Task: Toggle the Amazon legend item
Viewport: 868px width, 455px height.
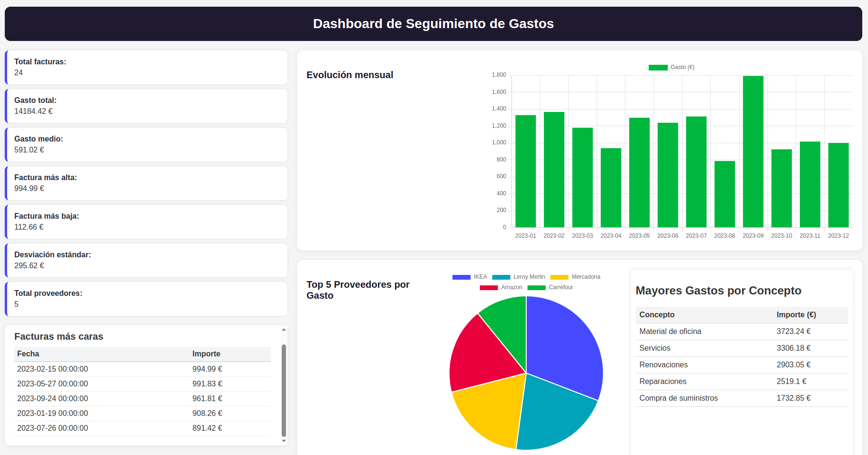Action: pyautogui.click(x=501, y=288)
